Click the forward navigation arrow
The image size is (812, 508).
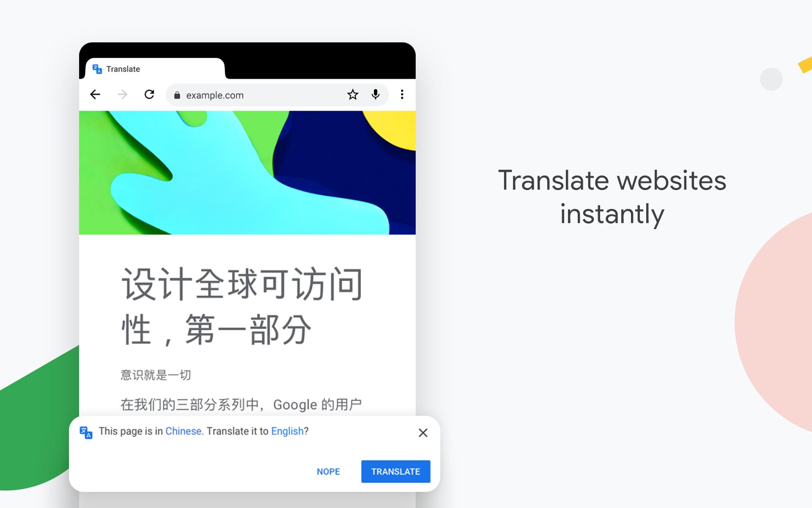pyautogui.click(x=122, y=95)
